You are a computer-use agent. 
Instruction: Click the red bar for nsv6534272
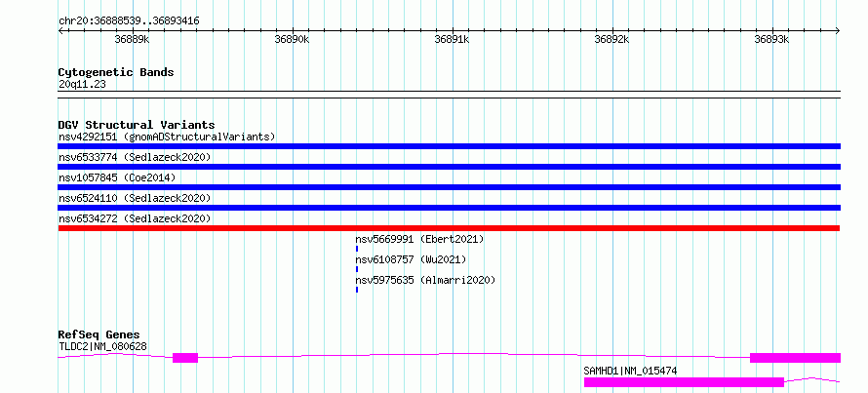tap(449, 228)
